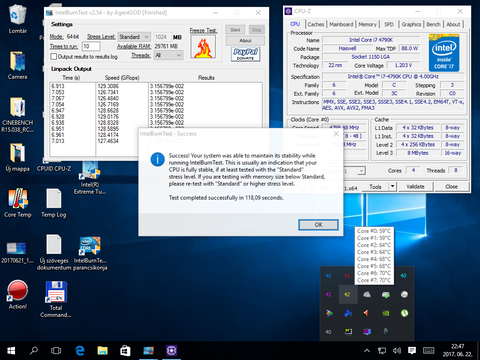This screenshot has width=480, height=360.
Task: Click the taskbar clock showing 22:47
Action: pos(457,350)
